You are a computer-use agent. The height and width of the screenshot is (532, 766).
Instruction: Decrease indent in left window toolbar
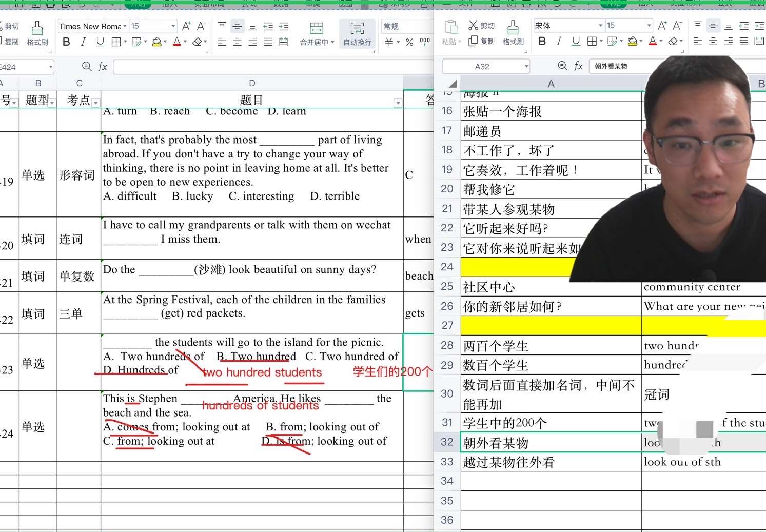[268, 26]
